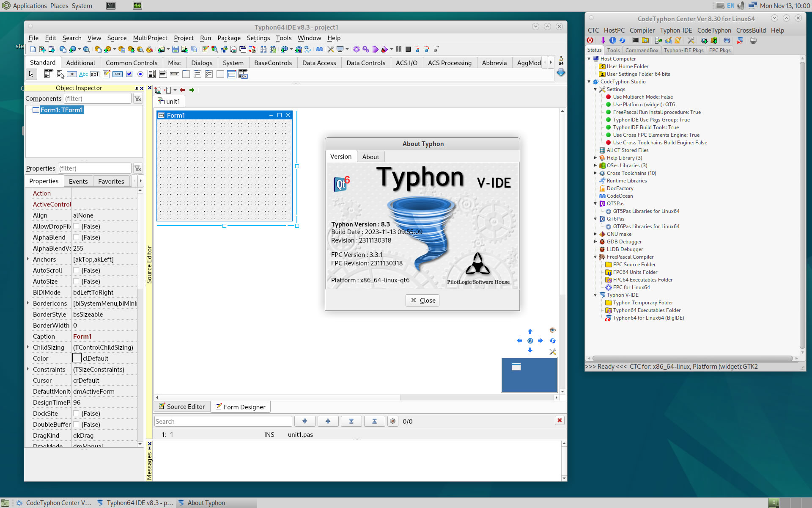Screen dimensions: 812x508
Task: Select the TToggleBox 'on' component icon
Action: click(x=118, y=74)
